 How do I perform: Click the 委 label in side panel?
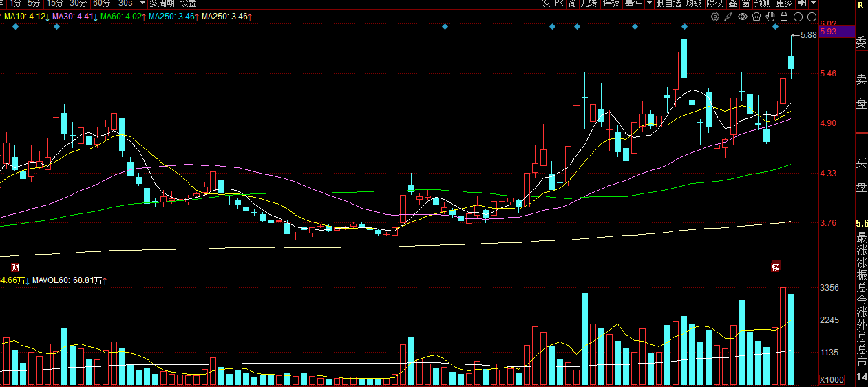pos(861,43)
